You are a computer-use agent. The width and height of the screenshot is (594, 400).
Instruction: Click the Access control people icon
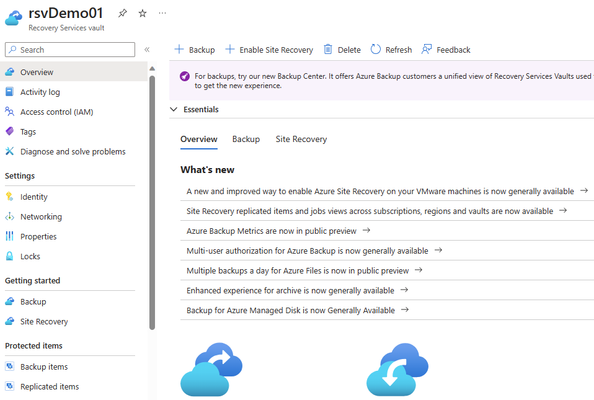[x=9, y=111]
